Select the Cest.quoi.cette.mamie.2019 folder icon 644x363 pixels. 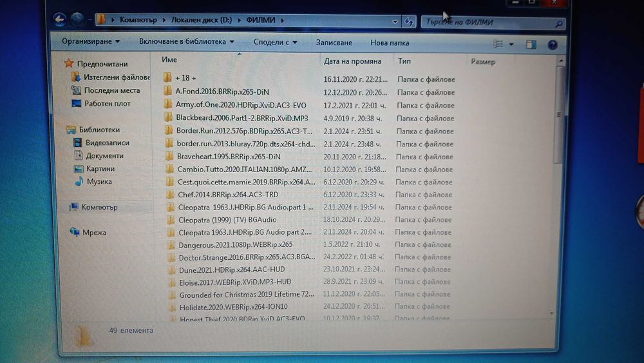(171, 182)
